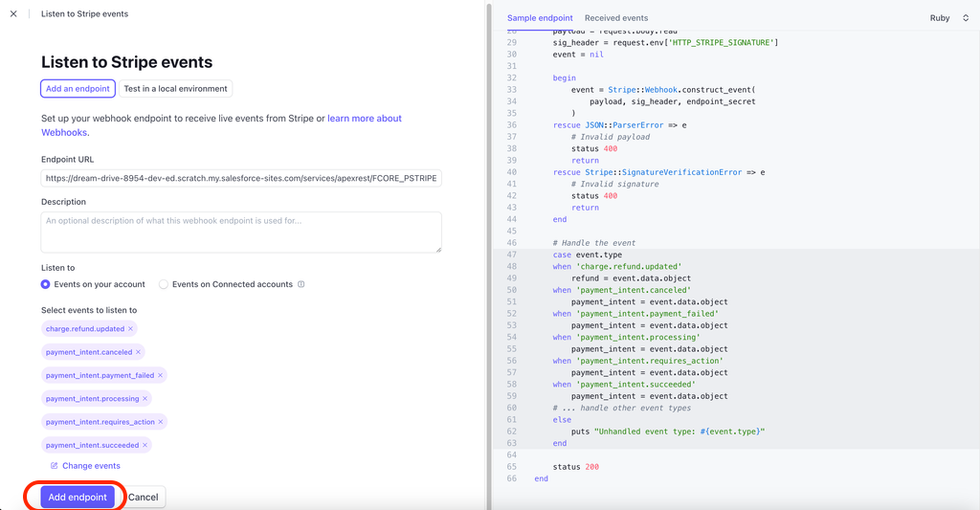Remove payment_intent.processing event chip
Image resolution: width=980 pixels, height=510 pixels.
(145, 399)
